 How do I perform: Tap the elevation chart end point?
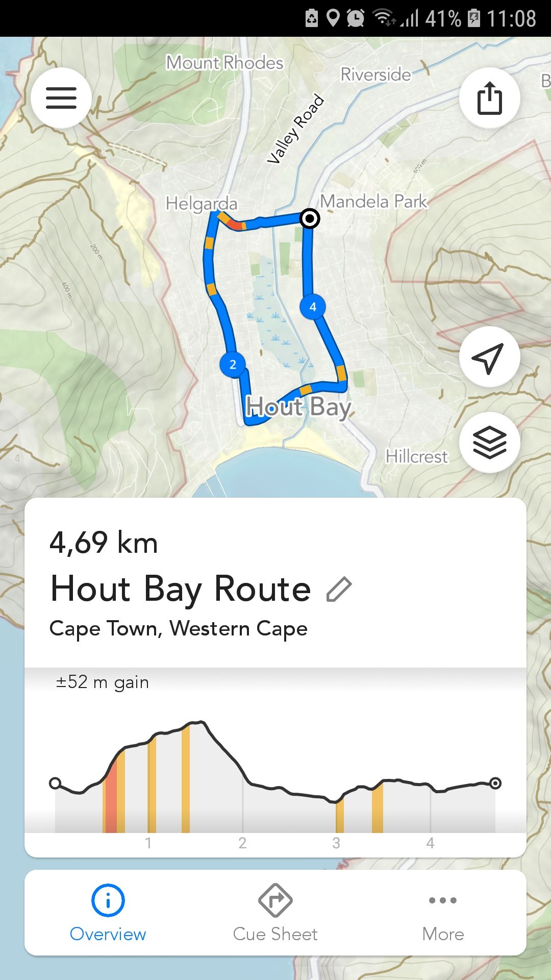(x=495, y=783)
